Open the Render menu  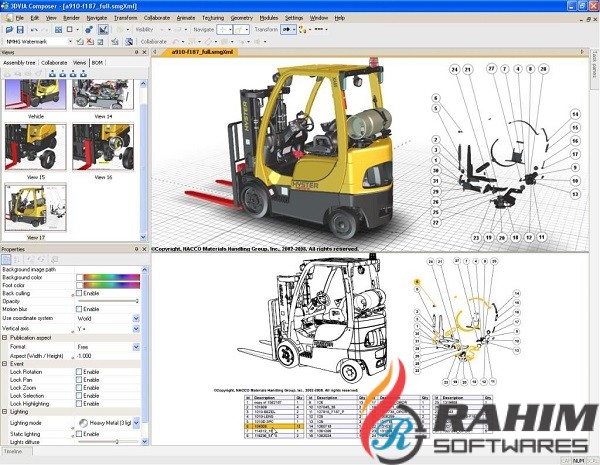(71, 18)
